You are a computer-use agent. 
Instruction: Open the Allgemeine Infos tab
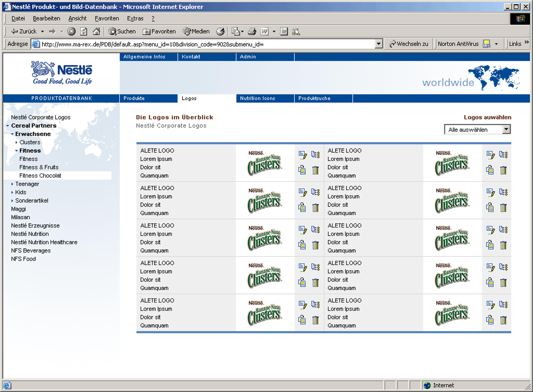coord(149,57)
